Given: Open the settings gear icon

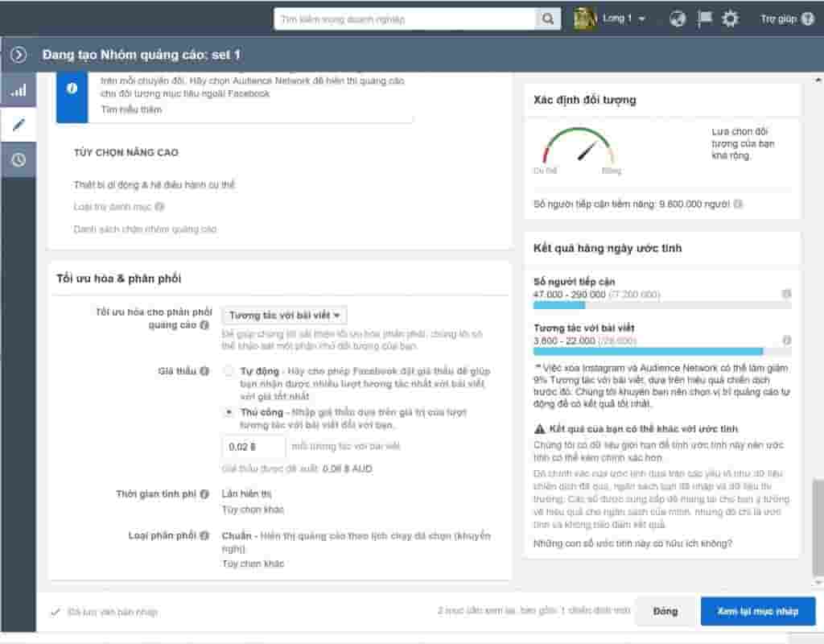Looking at the screenshot, I should [x=730, y=19].
